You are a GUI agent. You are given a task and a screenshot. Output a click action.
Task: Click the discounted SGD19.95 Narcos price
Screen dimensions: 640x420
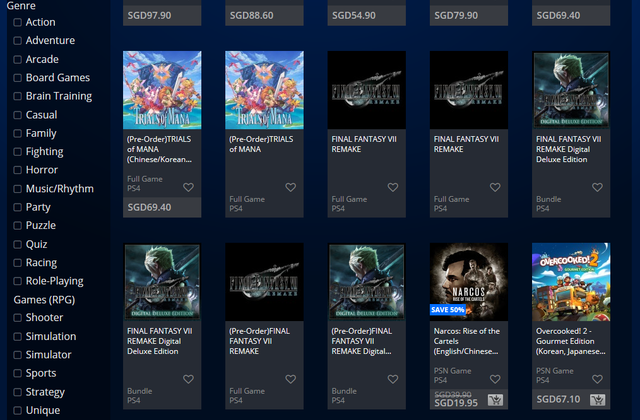click(456, 403)
